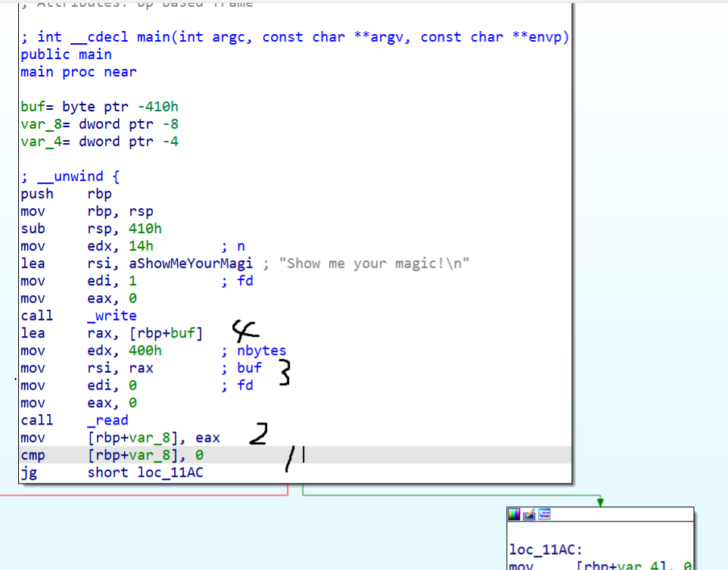Select the "public main" declaration

(66, 55)
